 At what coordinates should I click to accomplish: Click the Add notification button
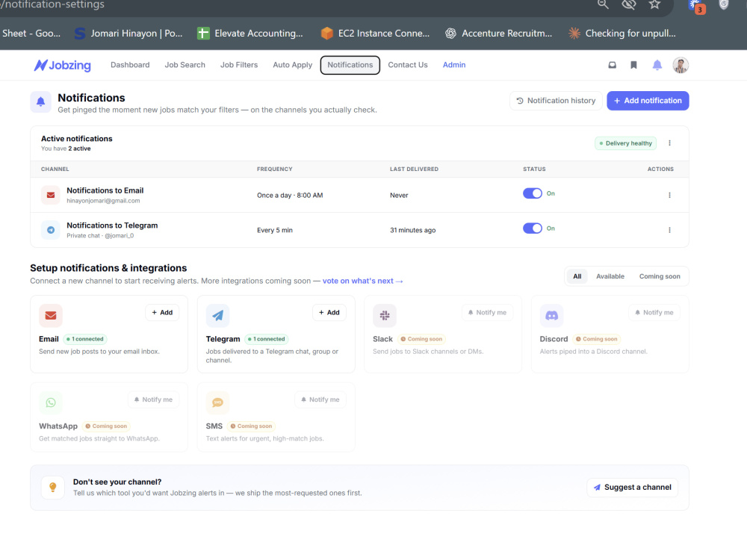(648, 101)
